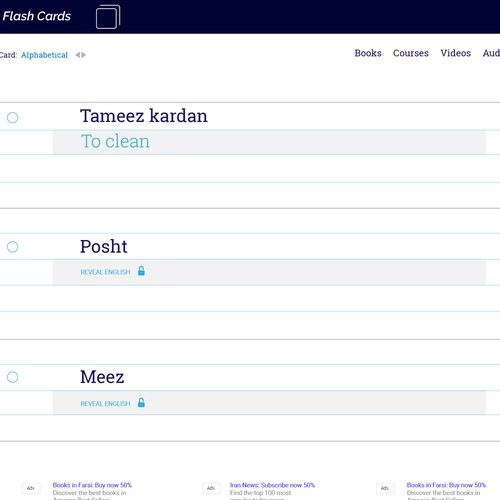Open Iran News Subscribe now ad link

[x=272, y=485]
